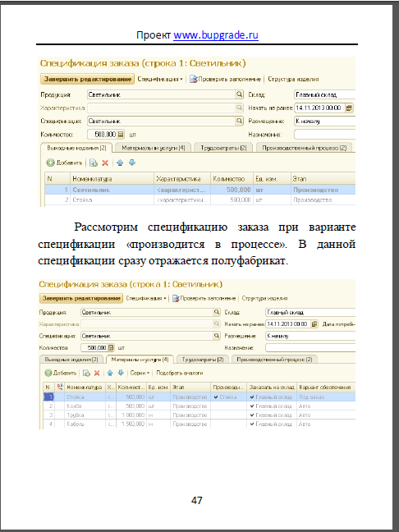This screenshot has height=532, width=399.
Task: Click Проверить заполнение icon in first screenshot
Action: click(194, 79)
